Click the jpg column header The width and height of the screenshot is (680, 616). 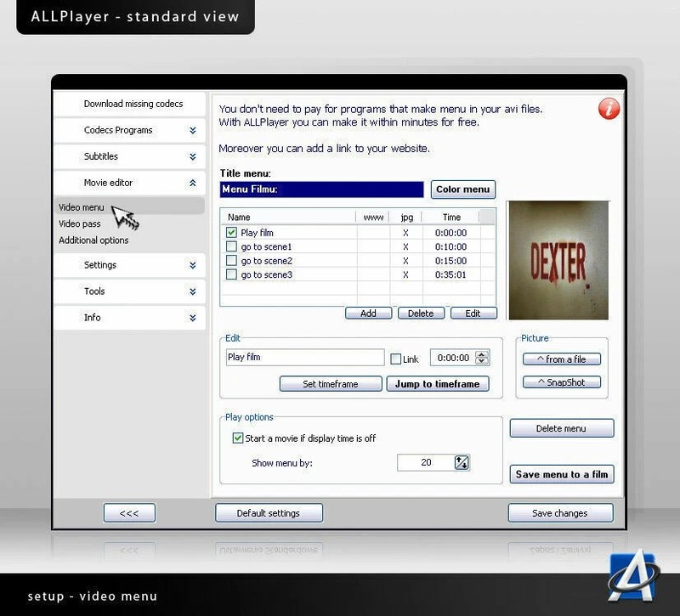(x=405, y=217)
